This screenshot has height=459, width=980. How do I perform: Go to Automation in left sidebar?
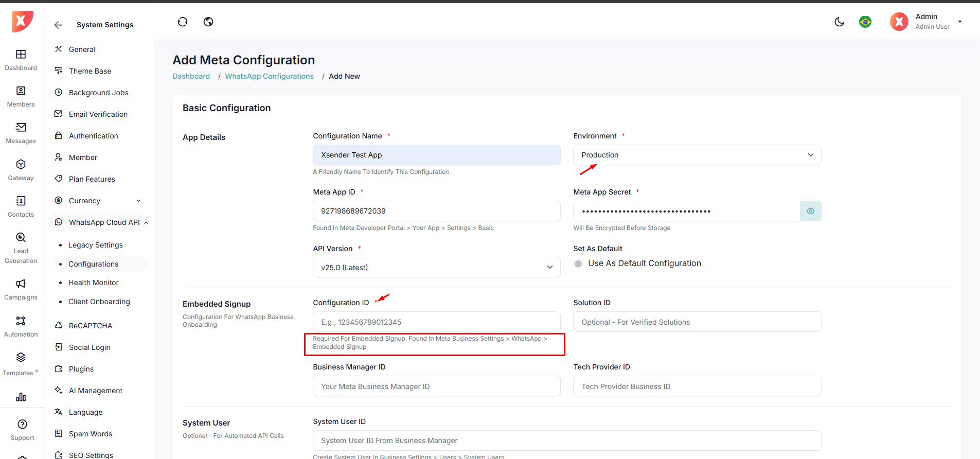[21, 326]
